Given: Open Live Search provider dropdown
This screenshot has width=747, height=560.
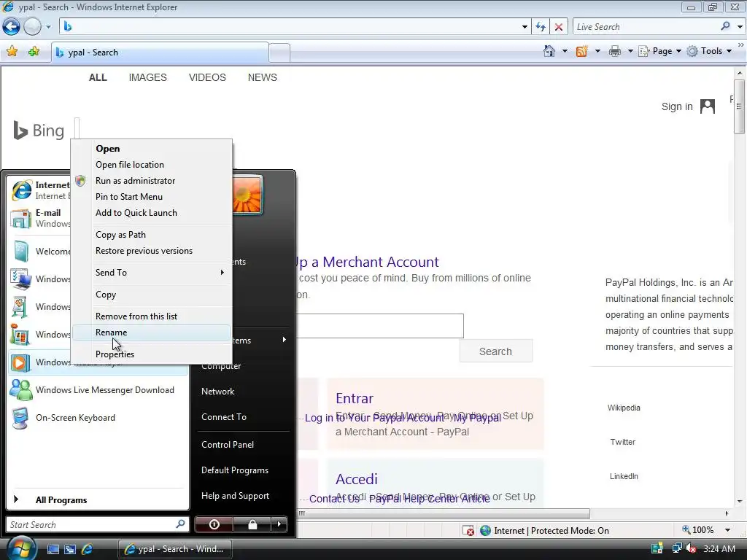Looking at the screenshot, I should [740, 27].
